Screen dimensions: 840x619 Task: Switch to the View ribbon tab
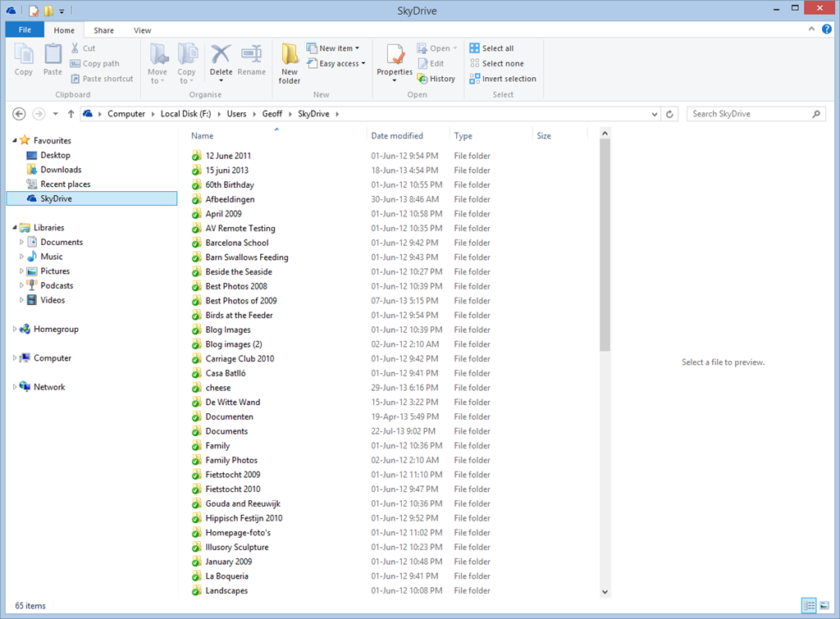click(142, 30)
